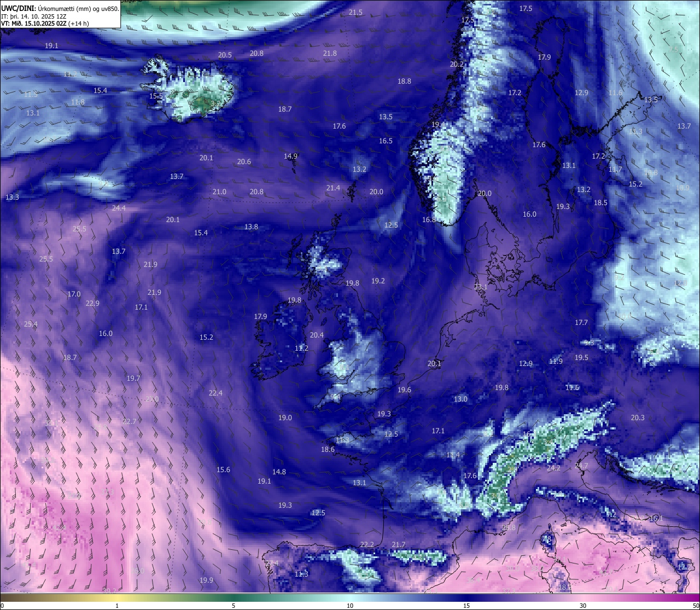
Task: Click the 21.8 map value
Action: [330, 53]
